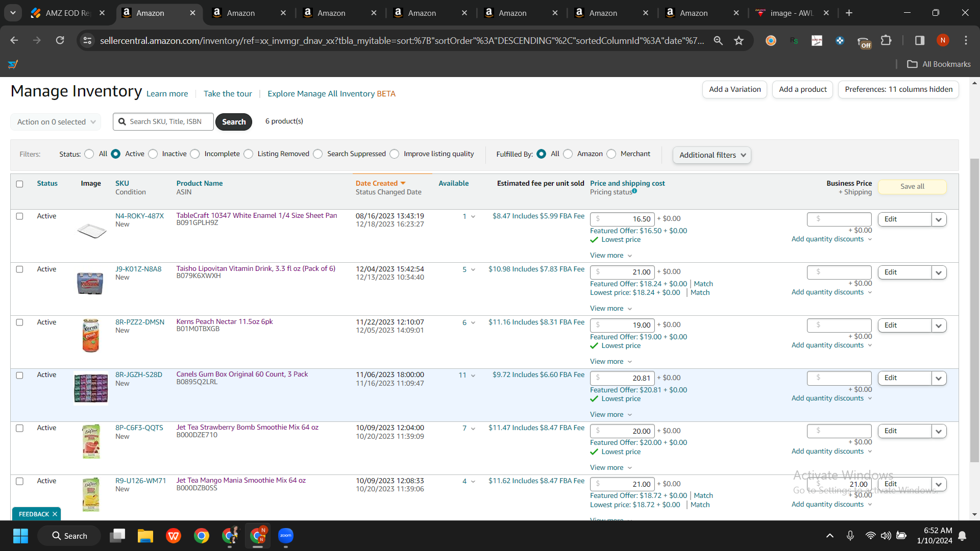
Task: Open a new browser tab
Action: point(849,13)
